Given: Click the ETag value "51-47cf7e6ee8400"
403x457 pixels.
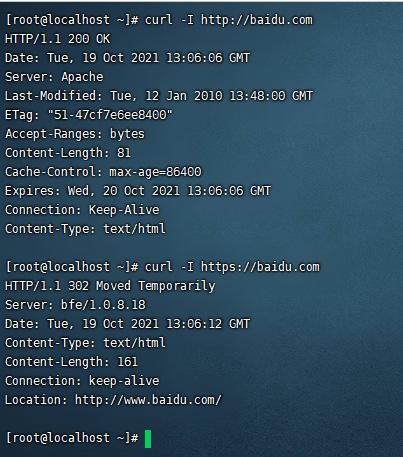Looking at the screenshot, I should click(110, 115).
